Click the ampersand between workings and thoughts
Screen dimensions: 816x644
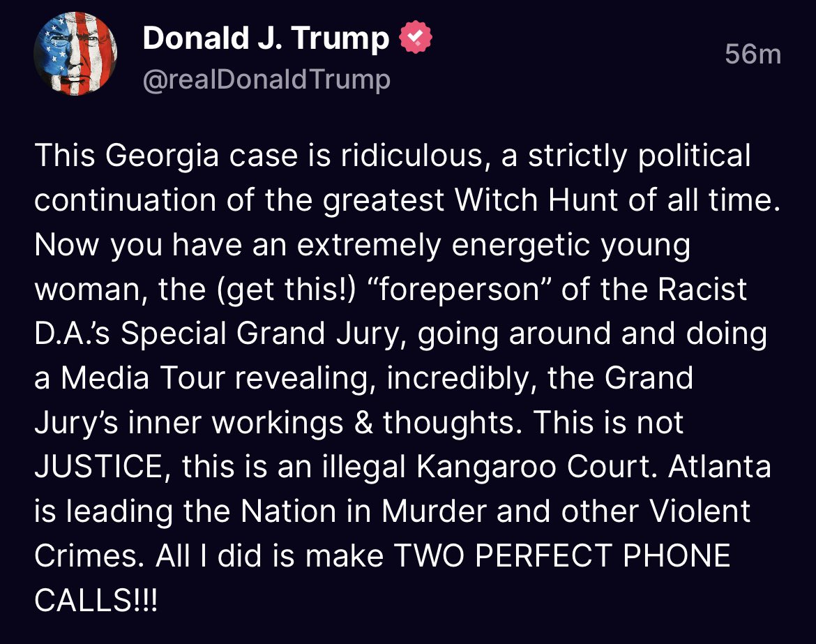click(363, 422)
